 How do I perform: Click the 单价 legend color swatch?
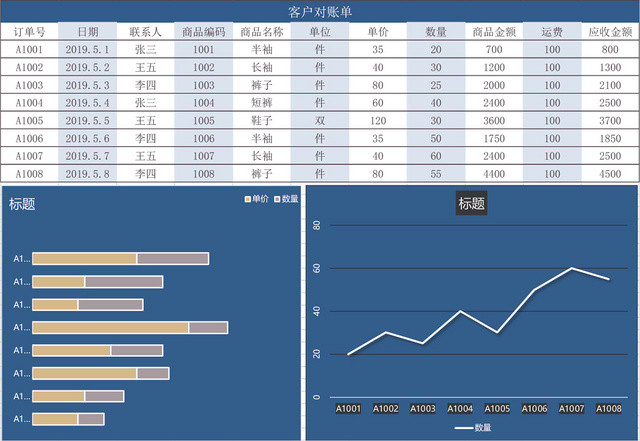coord(247,199)
